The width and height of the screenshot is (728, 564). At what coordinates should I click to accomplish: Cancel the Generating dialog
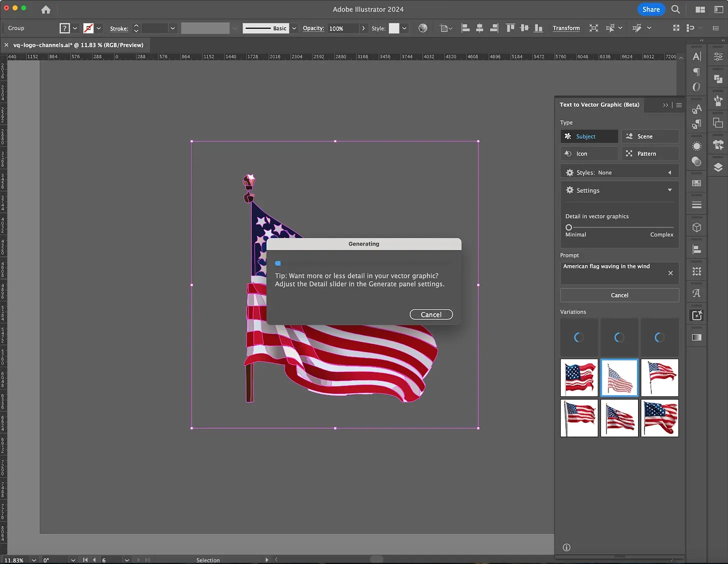pos(431,314)
